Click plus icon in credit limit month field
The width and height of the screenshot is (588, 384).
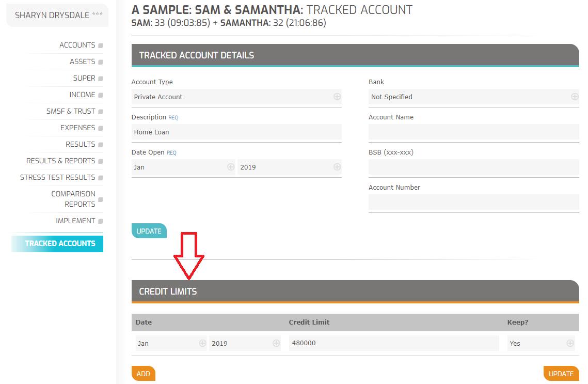(202, 343)
